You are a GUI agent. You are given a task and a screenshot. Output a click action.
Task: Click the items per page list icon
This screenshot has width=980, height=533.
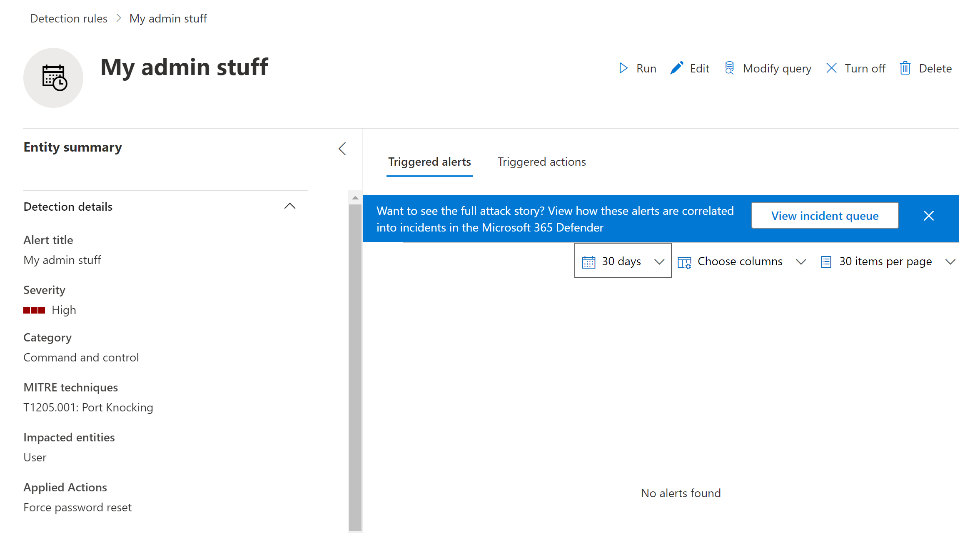coord(826,262)
